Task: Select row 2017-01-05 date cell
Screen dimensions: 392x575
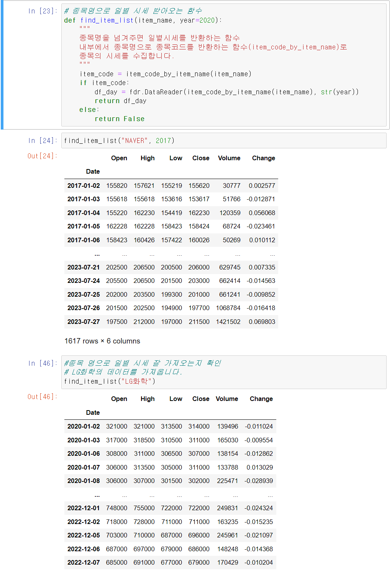Action: [x=84, y=226]
